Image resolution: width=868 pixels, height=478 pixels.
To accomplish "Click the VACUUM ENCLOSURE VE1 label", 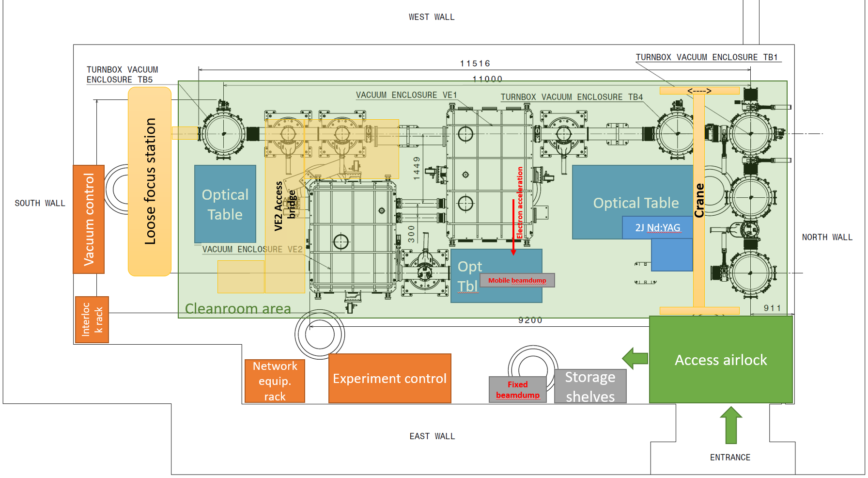I will pos(406,95).
